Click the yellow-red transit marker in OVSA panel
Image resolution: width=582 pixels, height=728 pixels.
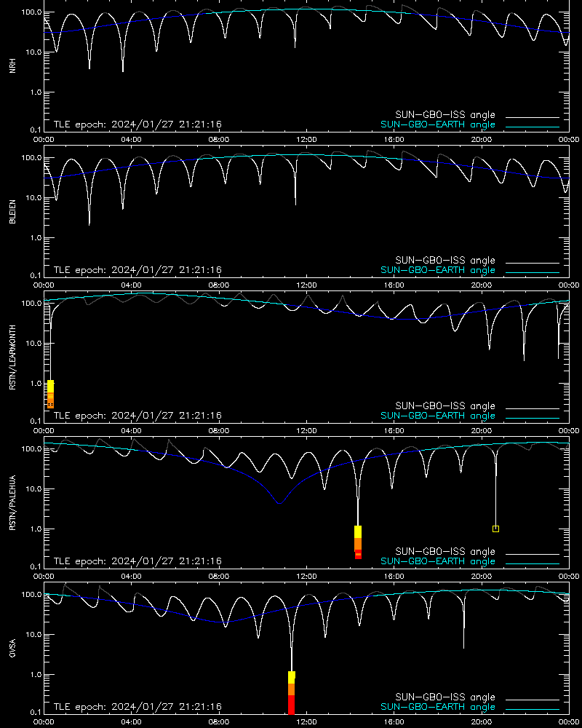pyautogui.click(x=292, y=692)
